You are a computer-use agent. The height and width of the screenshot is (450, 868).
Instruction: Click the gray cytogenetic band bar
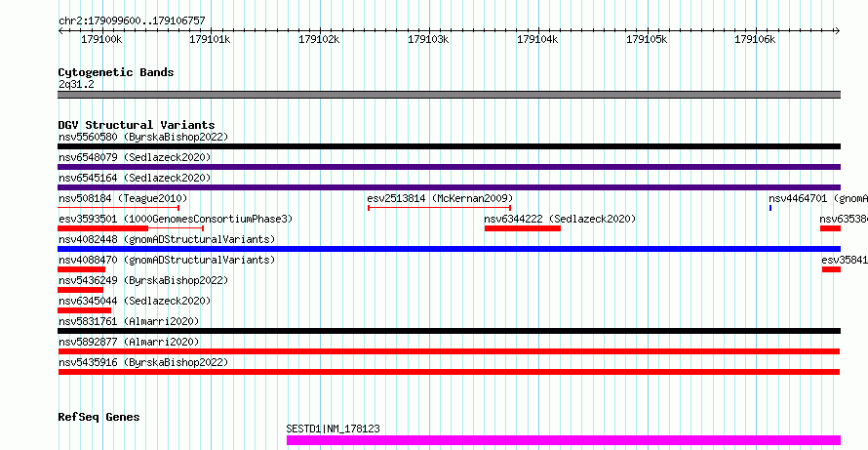pos(449,95)
